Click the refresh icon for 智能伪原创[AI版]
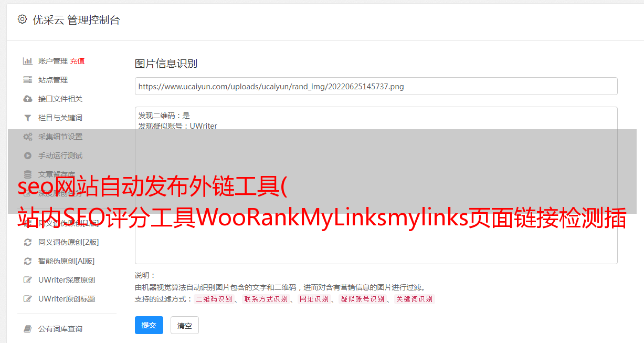This screenshot has height=343, width=644. click(x=28, y=261)
